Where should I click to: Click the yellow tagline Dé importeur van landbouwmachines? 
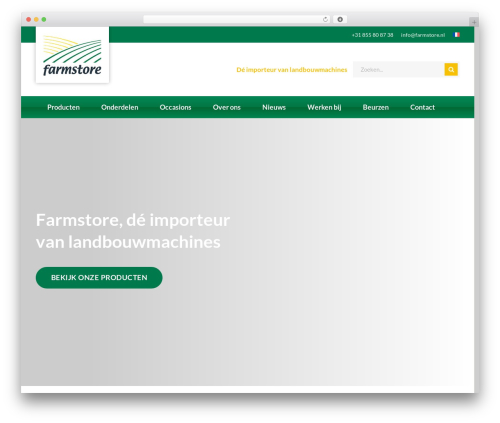tap(292, 70)
